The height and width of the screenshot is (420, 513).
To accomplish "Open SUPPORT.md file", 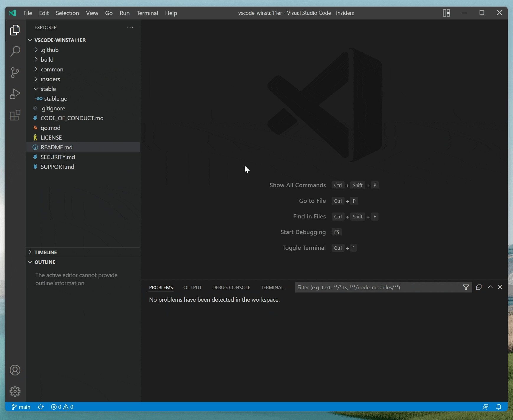I will point(83,167).
